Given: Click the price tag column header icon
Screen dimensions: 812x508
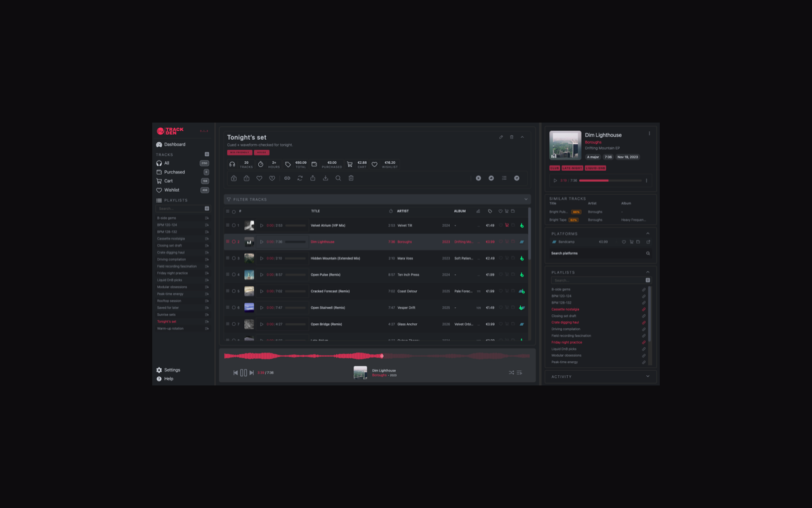Looking at the screenshot, I should (490, 211).
